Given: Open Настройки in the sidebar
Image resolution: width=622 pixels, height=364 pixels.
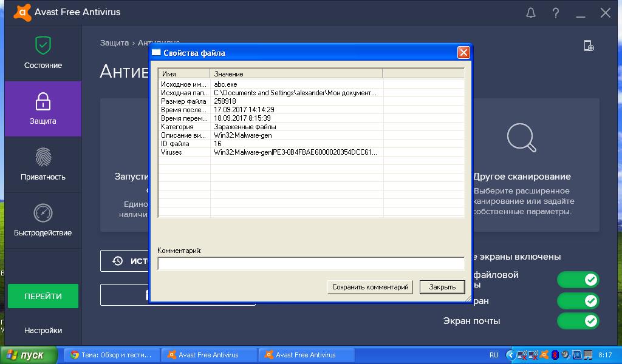Looking at the screenshot, I should pyautogui.click(x=43, y=331).
